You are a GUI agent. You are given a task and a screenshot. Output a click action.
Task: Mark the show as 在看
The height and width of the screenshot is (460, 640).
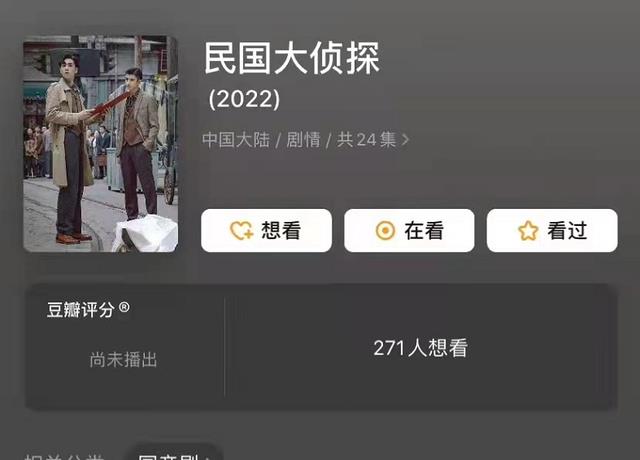coord(409,231)
